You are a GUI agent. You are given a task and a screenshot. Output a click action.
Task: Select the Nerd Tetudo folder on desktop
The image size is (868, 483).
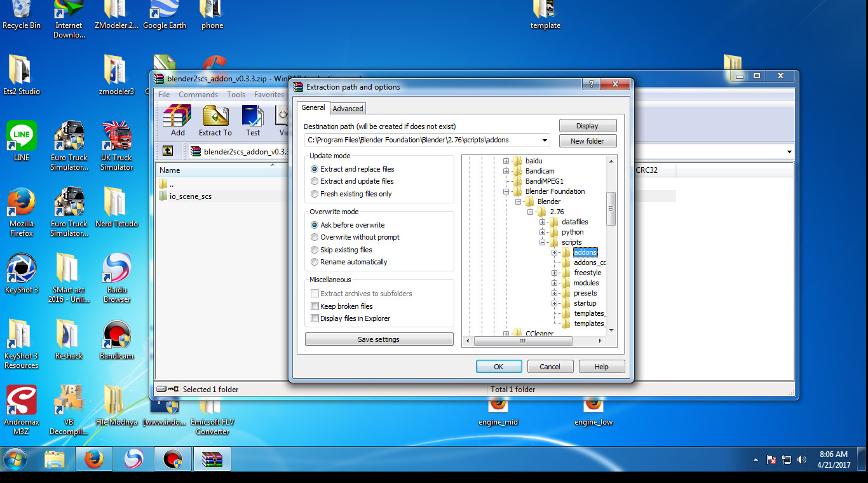(x=117, y=207)
